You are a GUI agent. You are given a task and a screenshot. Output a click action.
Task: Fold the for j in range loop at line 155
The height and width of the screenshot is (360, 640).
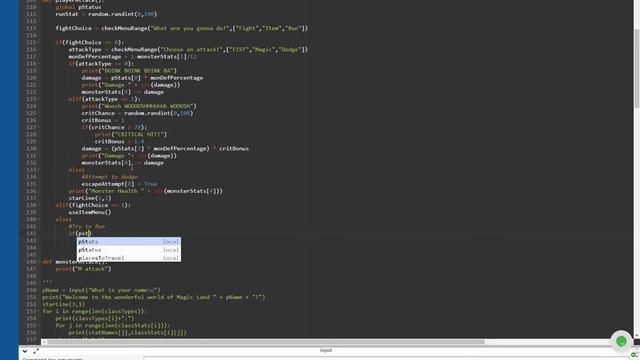(x=40, y=325)
